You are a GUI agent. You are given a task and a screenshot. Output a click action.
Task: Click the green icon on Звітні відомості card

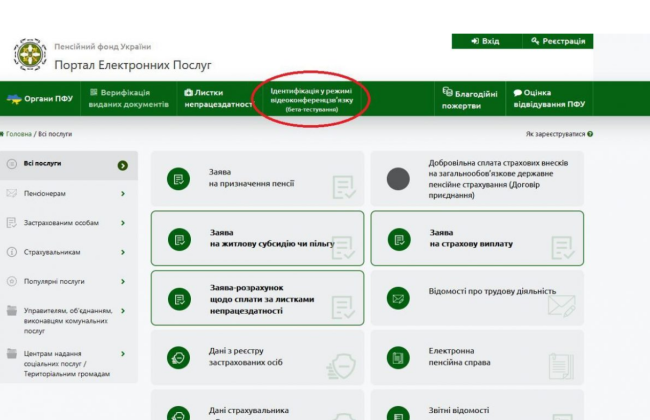[x=398, y=414]
